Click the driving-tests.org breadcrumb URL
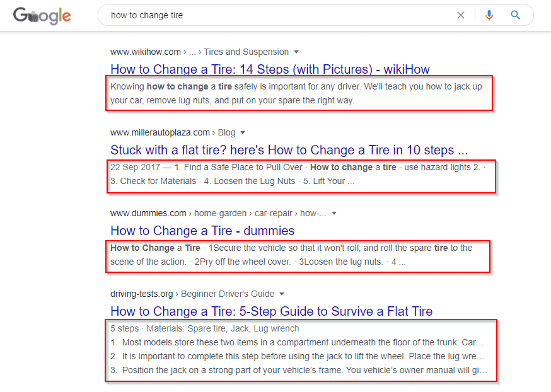The image size is (551, 392). pyautogui.click(x=142, y=294)
